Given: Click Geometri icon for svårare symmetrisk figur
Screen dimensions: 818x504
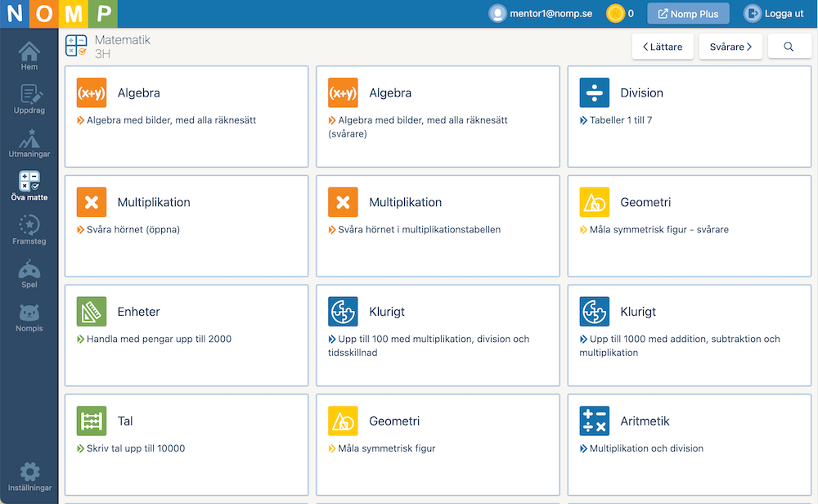Looking at the screenshot, I should click(x=594, y=202).
